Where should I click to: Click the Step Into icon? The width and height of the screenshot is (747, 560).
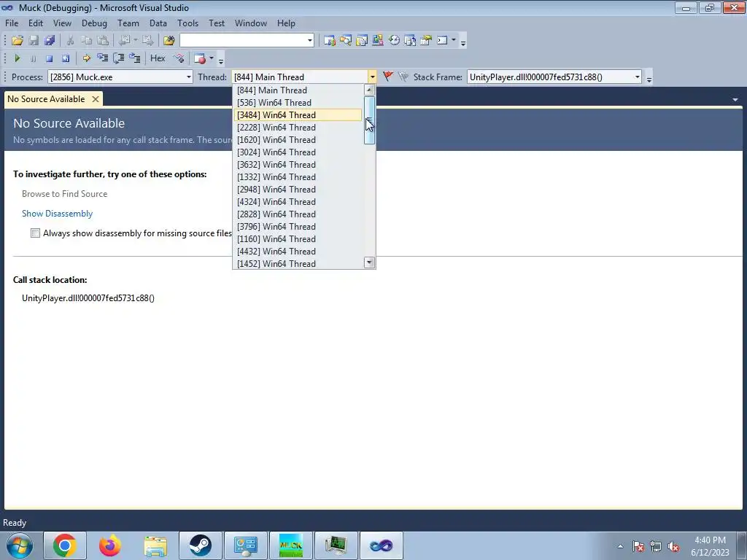(102, 58)
